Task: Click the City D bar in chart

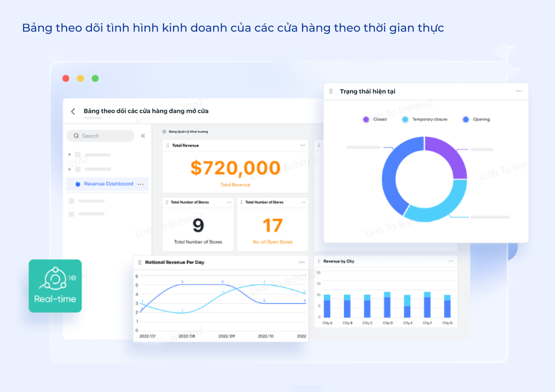Action: click(387, 306)
